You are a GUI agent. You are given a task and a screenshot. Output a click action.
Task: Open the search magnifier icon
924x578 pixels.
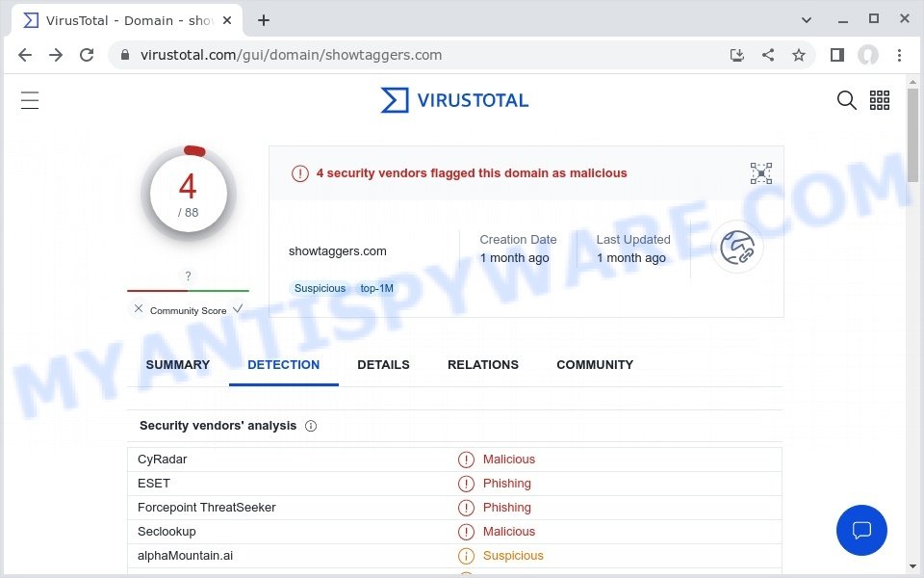point(846,100)
